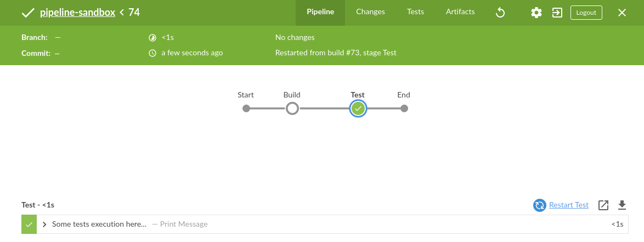The image size is (644, 242).
Task: Click the Restart Test link
Action: pyautogui.click(x=569, y=205)
